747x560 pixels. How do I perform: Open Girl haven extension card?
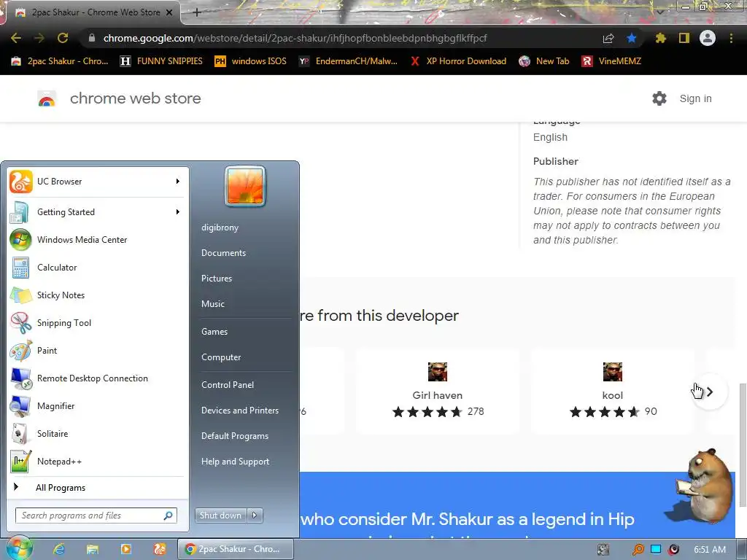pos(438,392)
